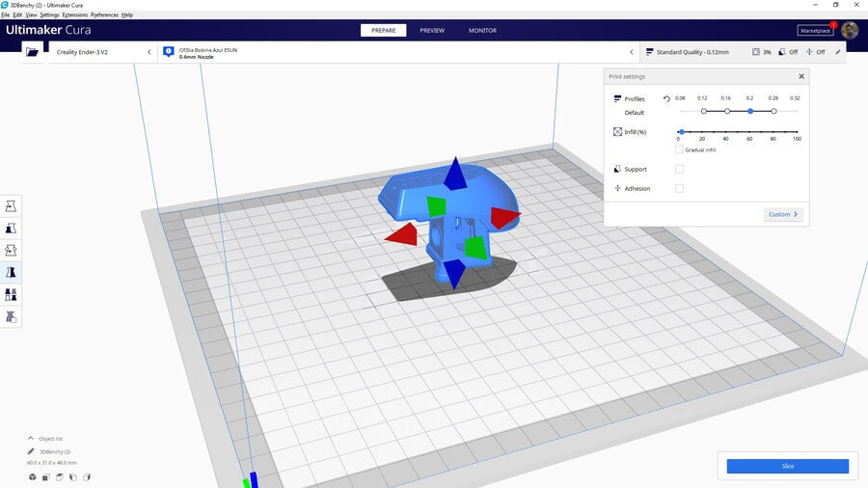Open the Preferences menu

click(104, 14)
